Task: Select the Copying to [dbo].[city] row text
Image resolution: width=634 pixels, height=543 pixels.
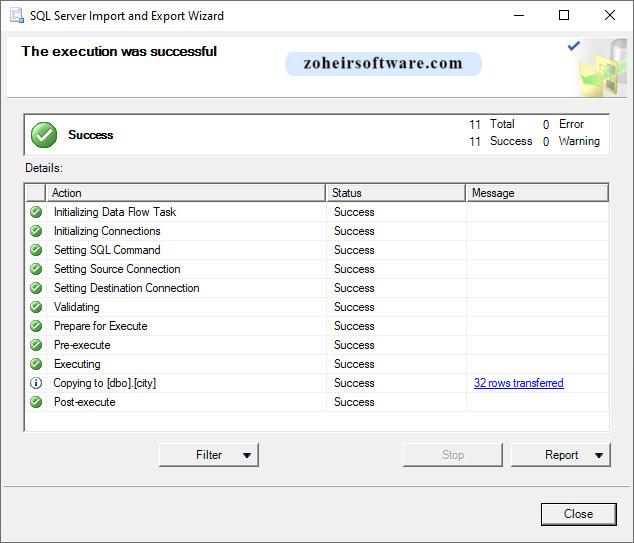Action: tap(105, 383)
